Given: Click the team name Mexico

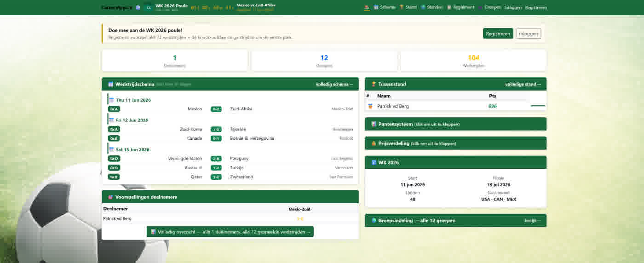Looking at the screenshot, I should coord(195,109).
